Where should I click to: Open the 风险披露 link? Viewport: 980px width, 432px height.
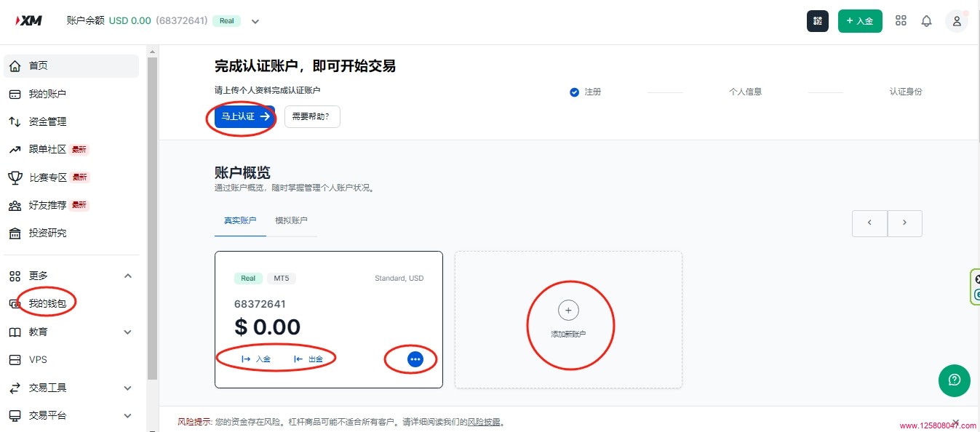point(484,422)
